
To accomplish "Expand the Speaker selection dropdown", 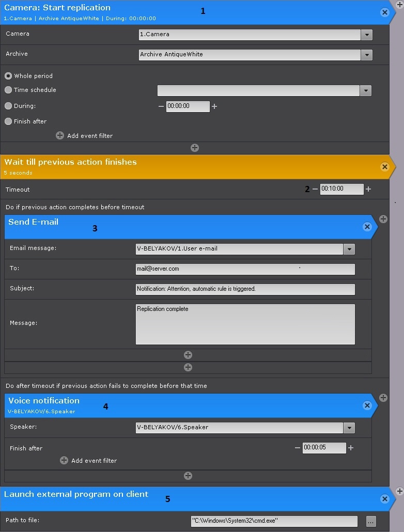I will tap(349, 428).
